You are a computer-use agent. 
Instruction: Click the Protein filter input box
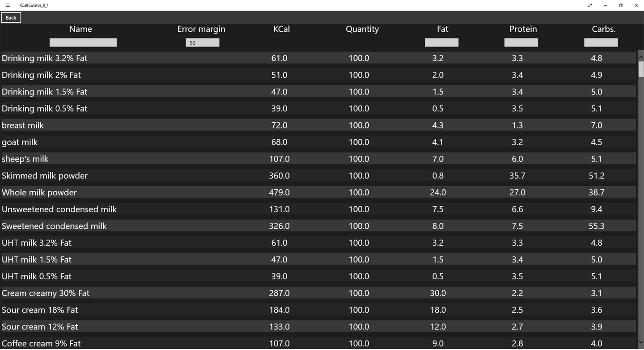click(521, 43)
